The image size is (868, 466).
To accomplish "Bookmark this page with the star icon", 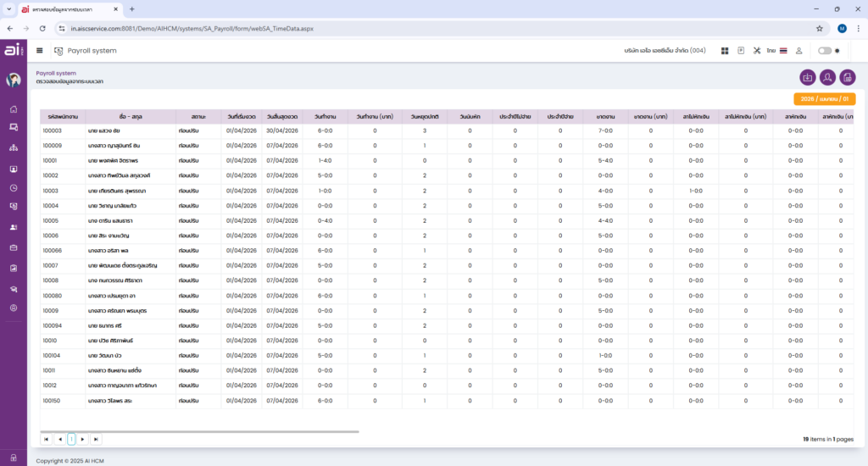I will point(820,28).
